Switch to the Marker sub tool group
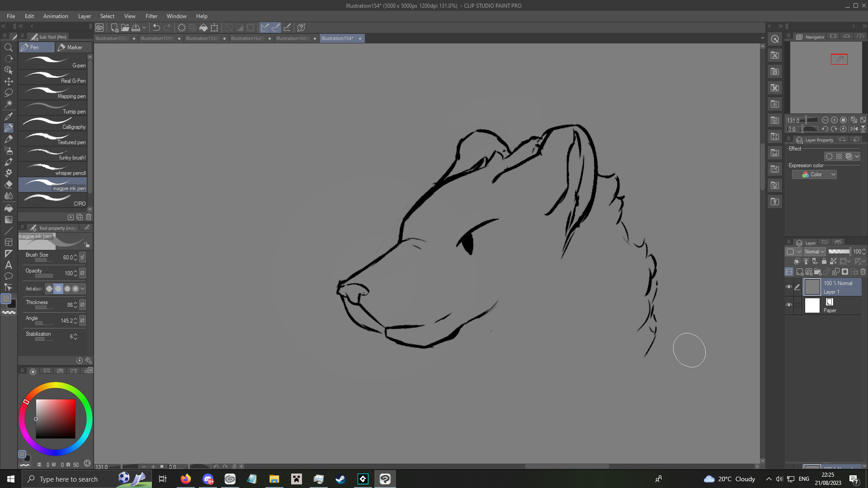The width and height of the screenshot is (868, 488). point(74,47)
